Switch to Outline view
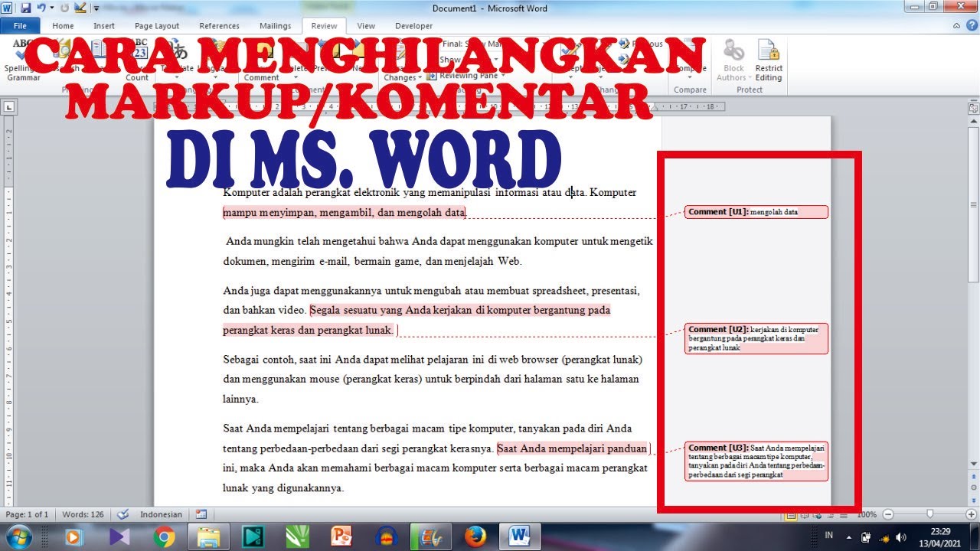 pyautogui.click(x=829, y=515)
